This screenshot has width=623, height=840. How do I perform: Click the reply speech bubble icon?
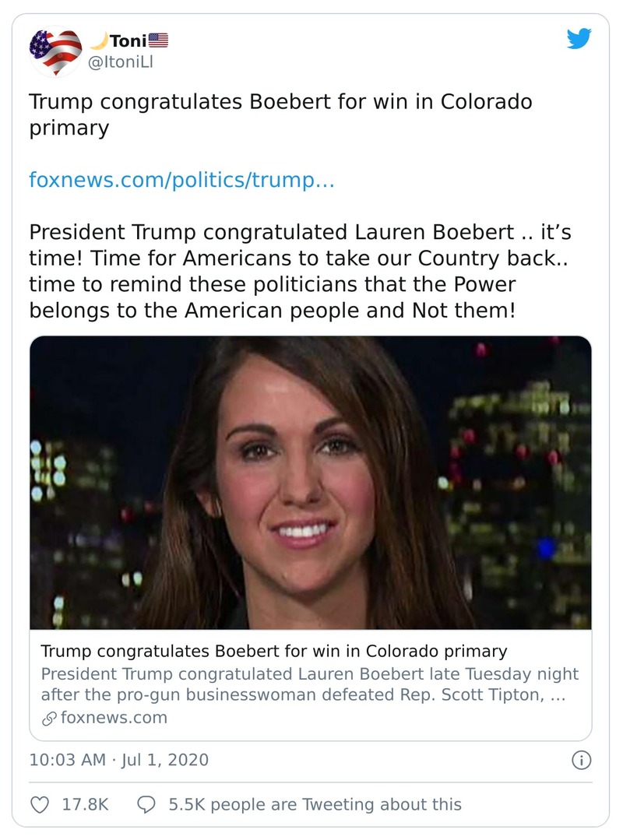146,804
